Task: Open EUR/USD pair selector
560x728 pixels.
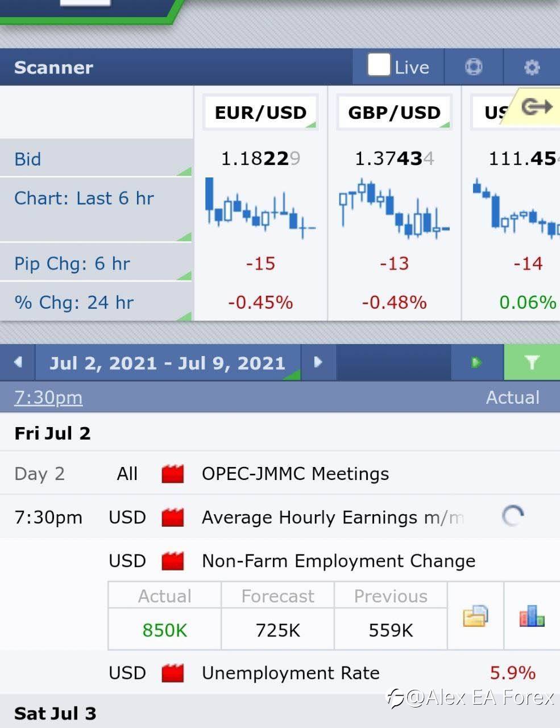Action: 260,113
